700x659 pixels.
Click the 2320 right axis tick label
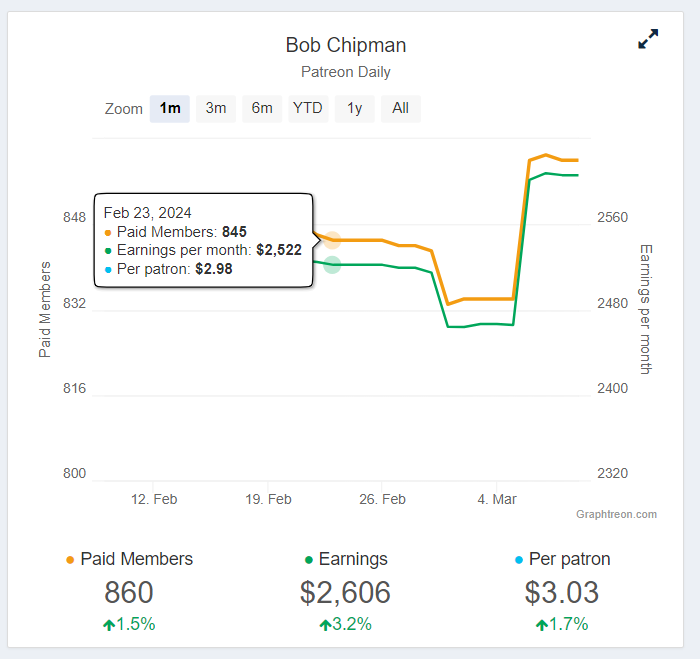tap(612, 473)
